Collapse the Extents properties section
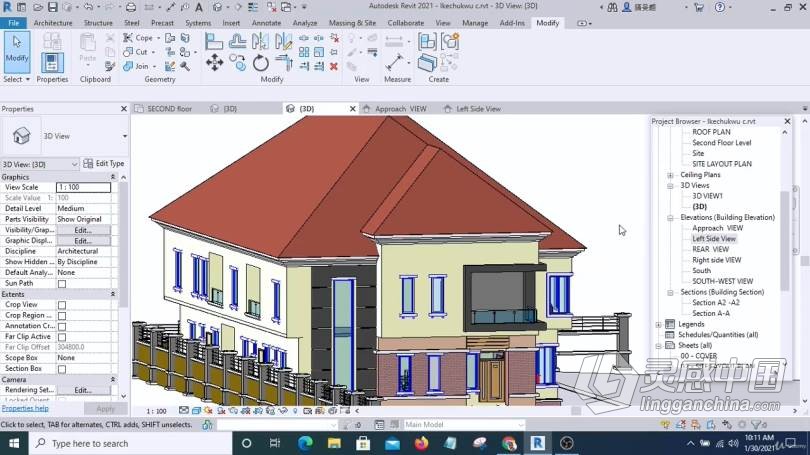Screen dimensions: 810x455 coord(113,294)
